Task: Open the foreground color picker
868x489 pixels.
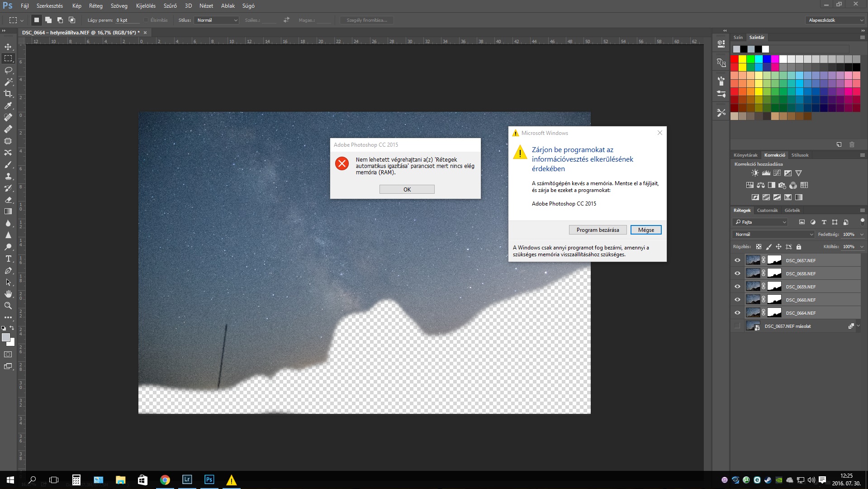Action: 6,338
